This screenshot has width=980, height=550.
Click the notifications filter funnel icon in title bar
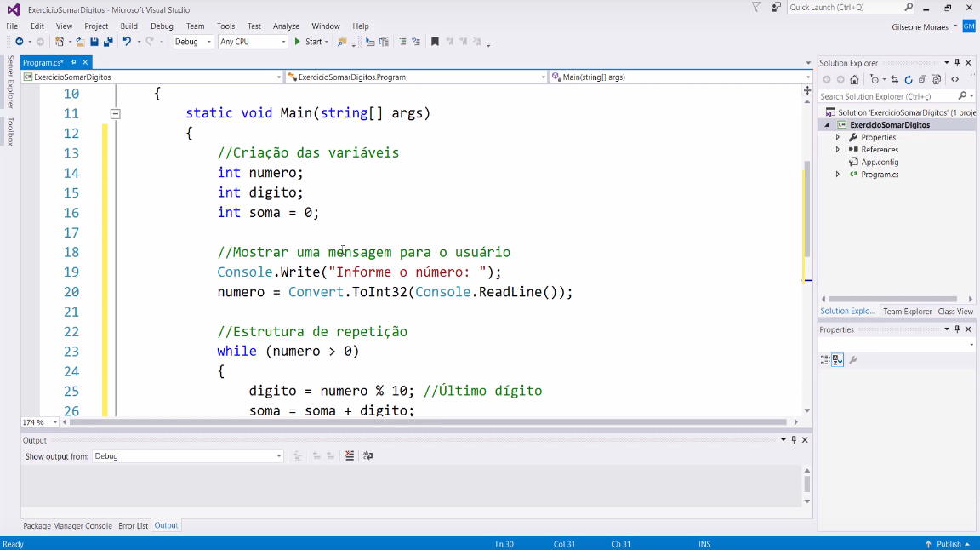[756, 8]
